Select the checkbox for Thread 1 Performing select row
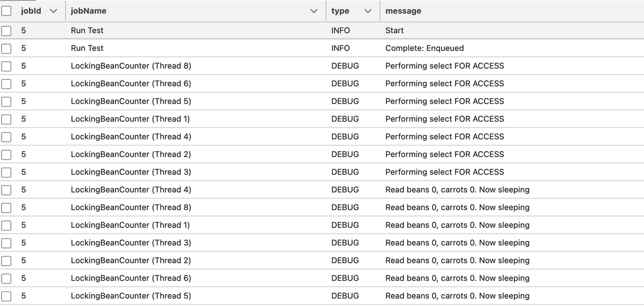This screenshot has width=644, height=306. (6, 119)
